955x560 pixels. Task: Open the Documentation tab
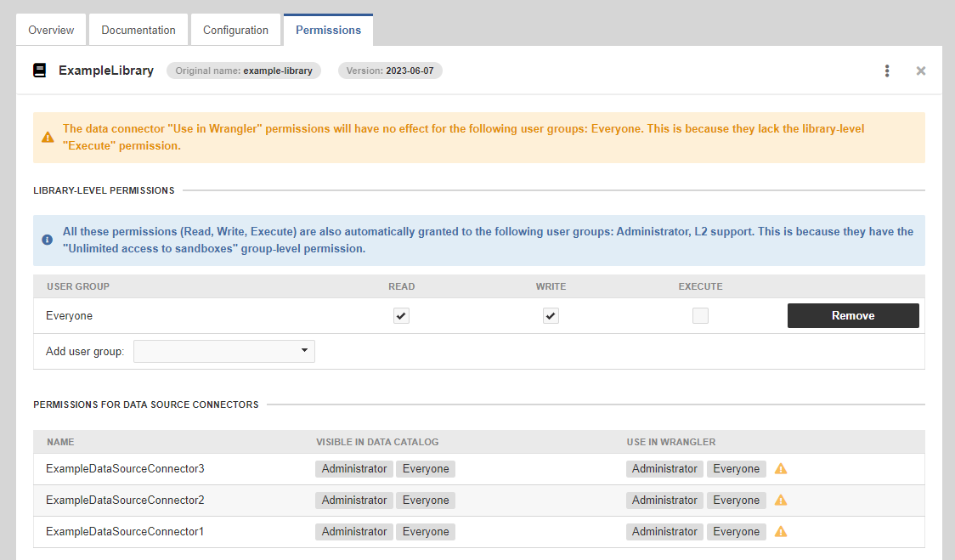138,30
